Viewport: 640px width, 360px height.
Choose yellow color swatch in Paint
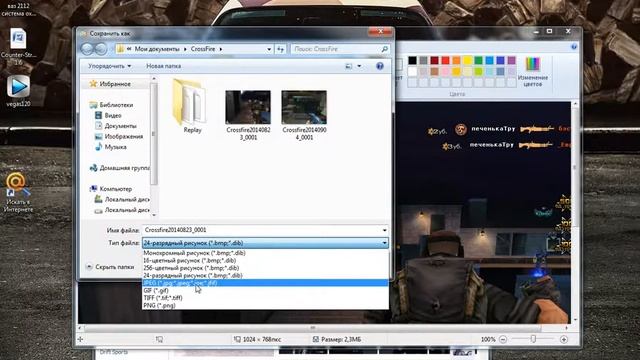click(x=467, y=60)
